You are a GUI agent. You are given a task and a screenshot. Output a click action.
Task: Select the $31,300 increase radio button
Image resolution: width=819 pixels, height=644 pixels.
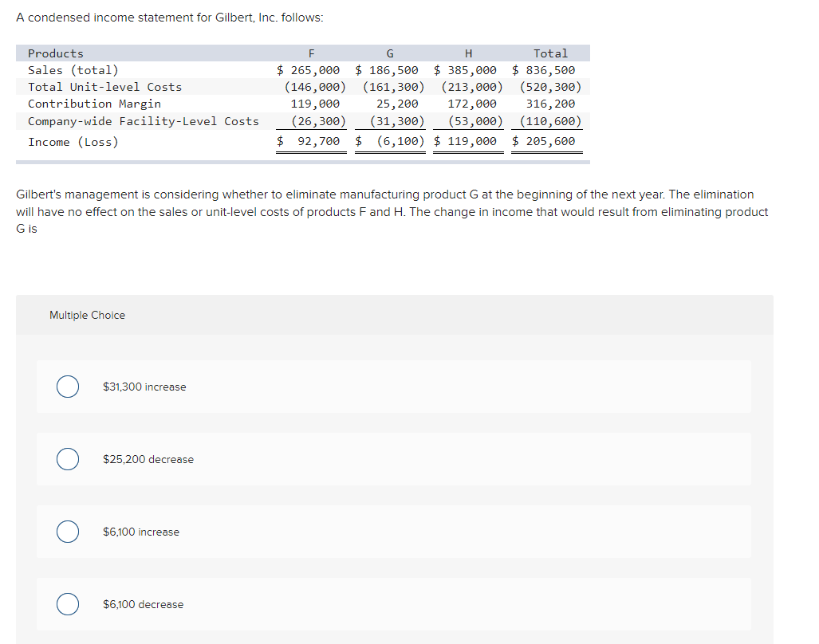(68, 387)
